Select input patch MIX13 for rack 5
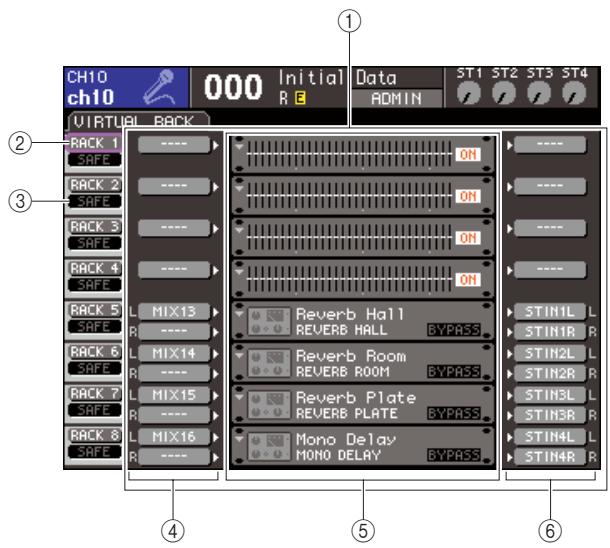This screenshot has width=610, height=548. 174,312
